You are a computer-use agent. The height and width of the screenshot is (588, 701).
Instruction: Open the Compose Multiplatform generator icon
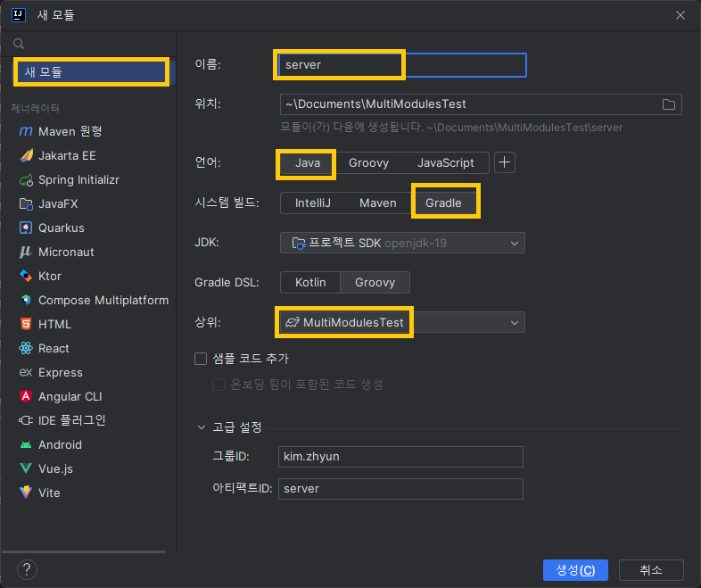[26, 300]
